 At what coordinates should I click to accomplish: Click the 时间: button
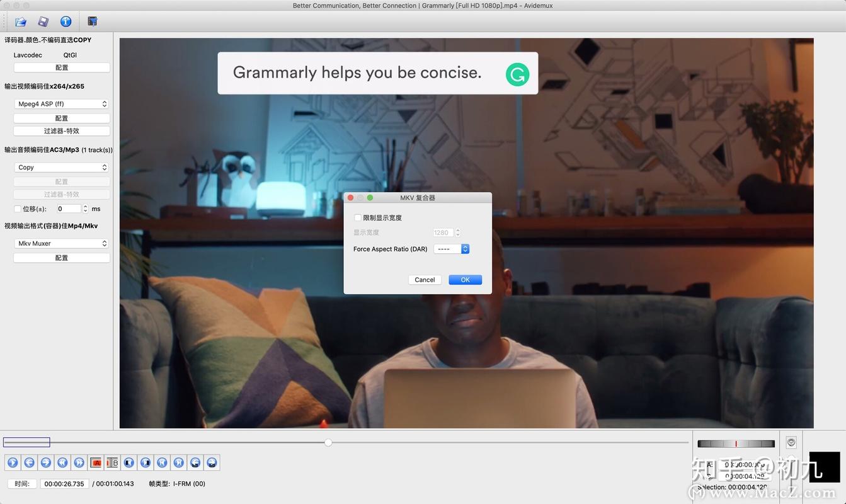coord(22,484)
